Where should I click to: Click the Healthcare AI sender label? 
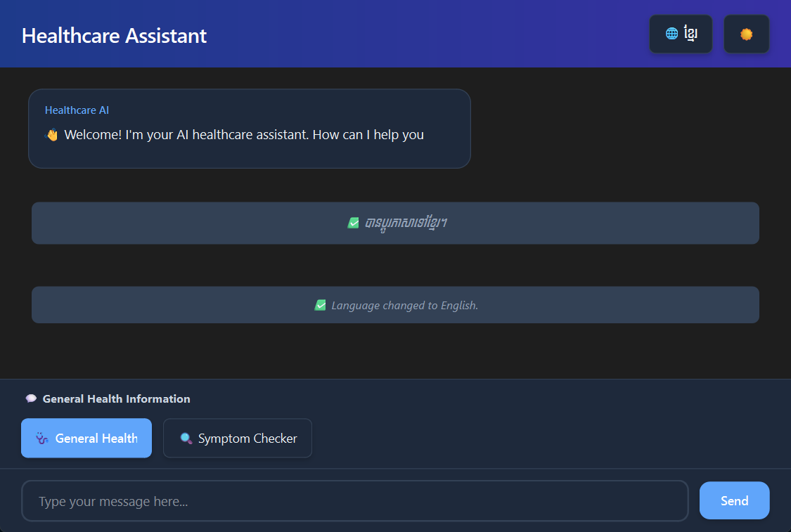[x=77, y=110]
